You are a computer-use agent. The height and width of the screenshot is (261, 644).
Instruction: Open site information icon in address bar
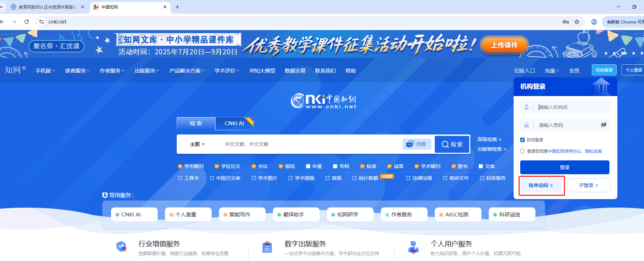point(42,22)
